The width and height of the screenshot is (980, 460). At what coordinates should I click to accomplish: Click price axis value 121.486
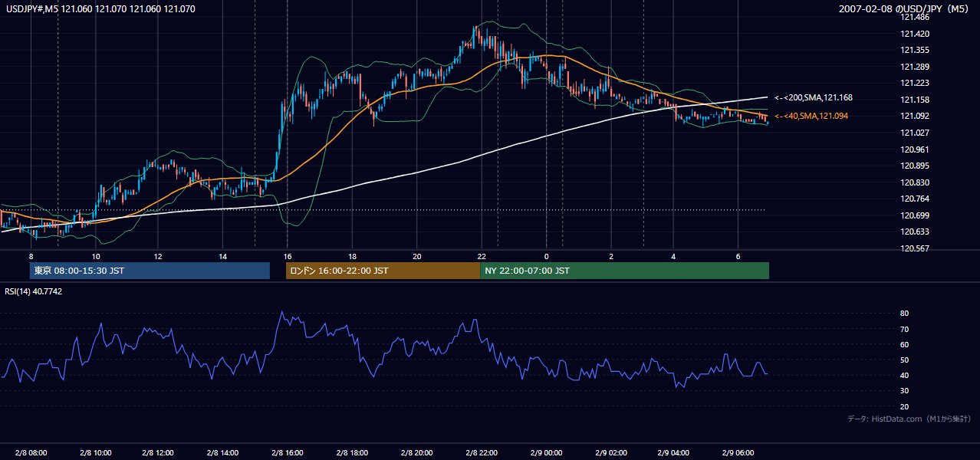click(x=913, y=17)
